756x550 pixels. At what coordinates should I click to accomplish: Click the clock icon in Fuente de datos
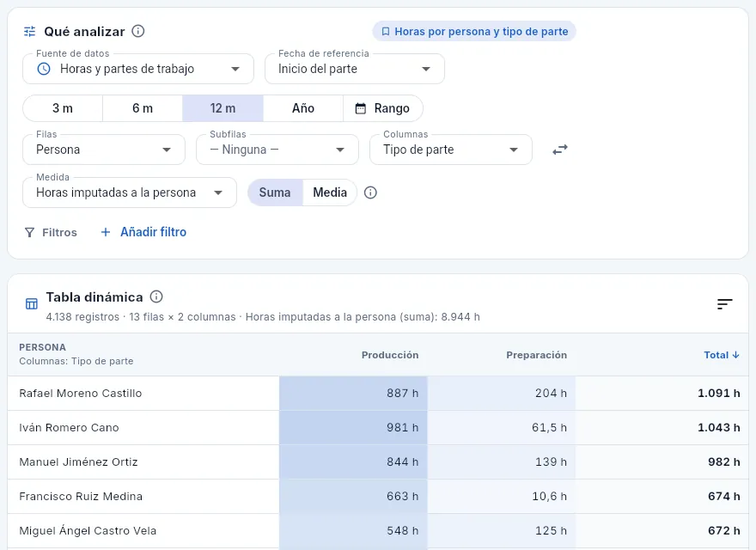point(44,69)
